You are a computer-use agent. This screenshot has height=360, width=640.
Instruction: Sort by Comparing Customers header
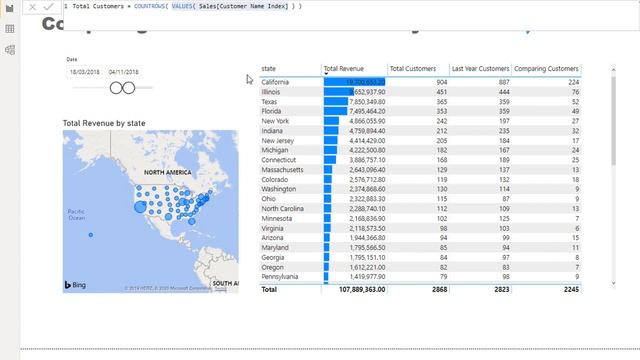[546, 69]
